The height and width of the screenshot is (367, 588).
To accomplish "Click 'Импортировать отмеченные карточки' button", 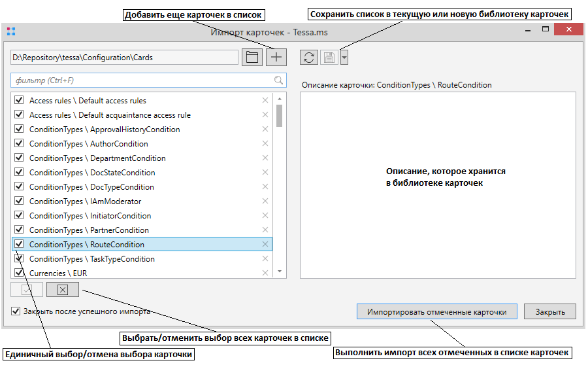I will pyautogui.click(x=436, y=312).
